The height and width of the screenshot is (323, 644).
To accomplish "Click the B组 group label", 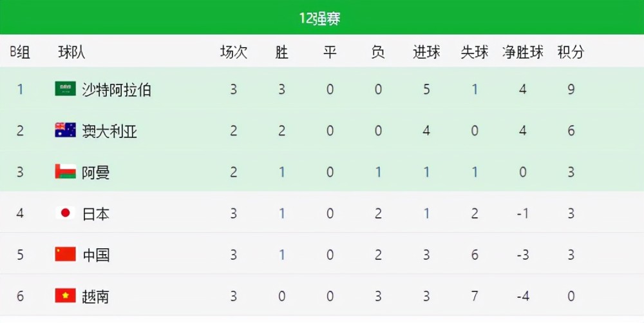I will (x=20, y=52).
